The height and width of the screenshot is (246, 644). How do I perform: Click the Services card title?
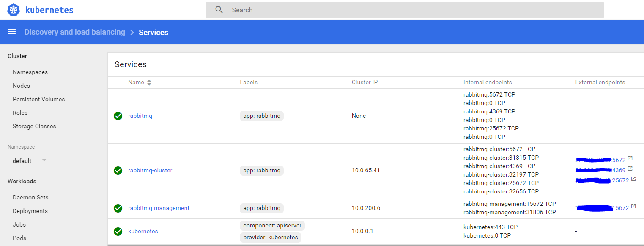[x=131, y=65]
